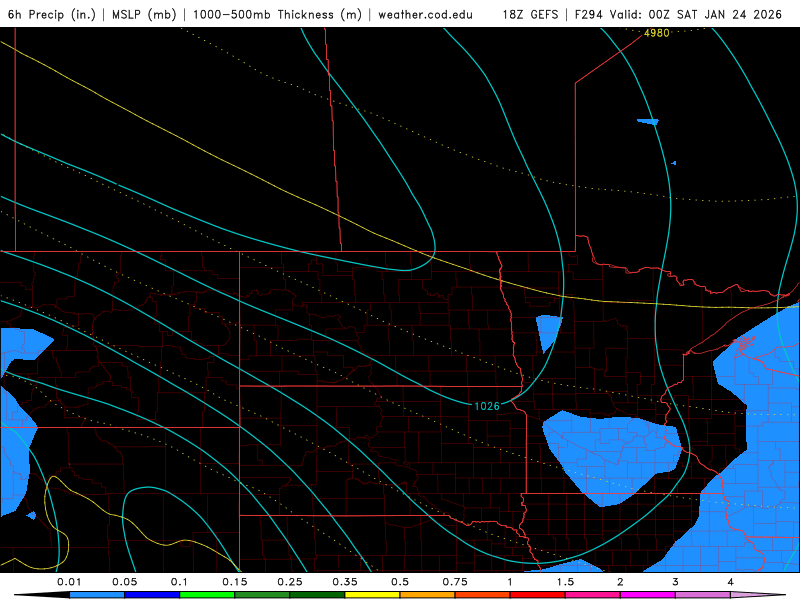Click the '0.35' legend value
The height and width of the screenshot is (600, 800).
coord(345,582)
